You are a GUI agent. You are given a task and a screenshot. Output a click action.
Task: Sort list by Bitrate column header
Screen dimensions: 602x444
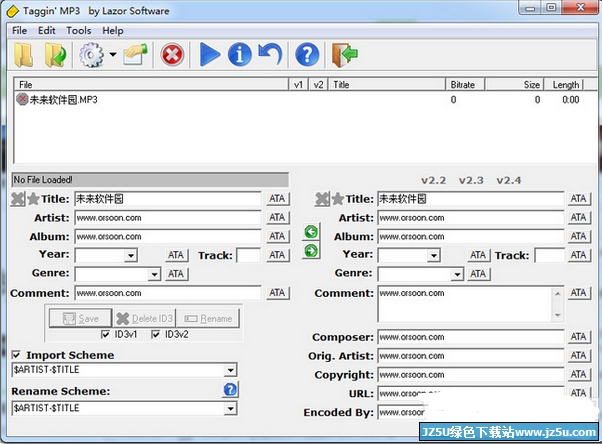pyautogui.click(x=465, y=84)
